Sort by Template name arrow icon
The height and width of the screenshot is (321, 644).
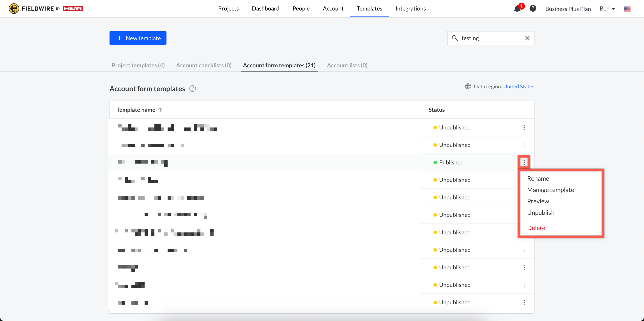161,110
